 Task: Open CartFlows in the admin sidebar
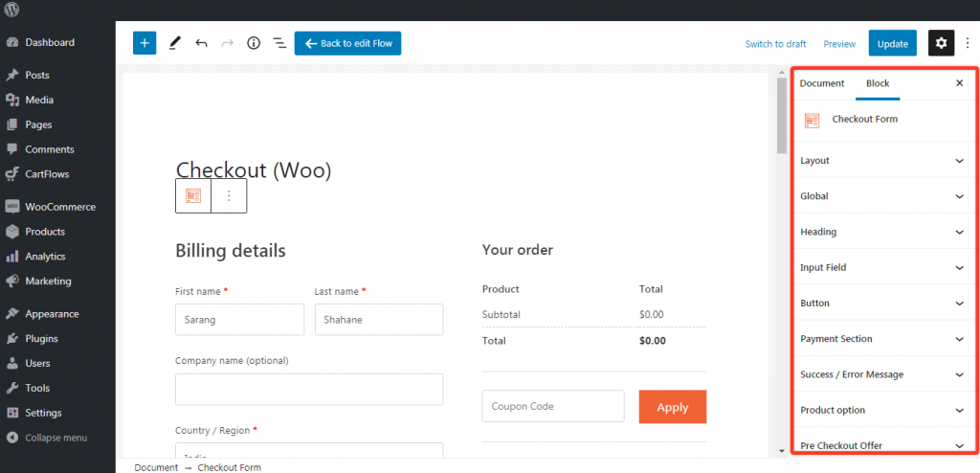(x=46, y=174)
